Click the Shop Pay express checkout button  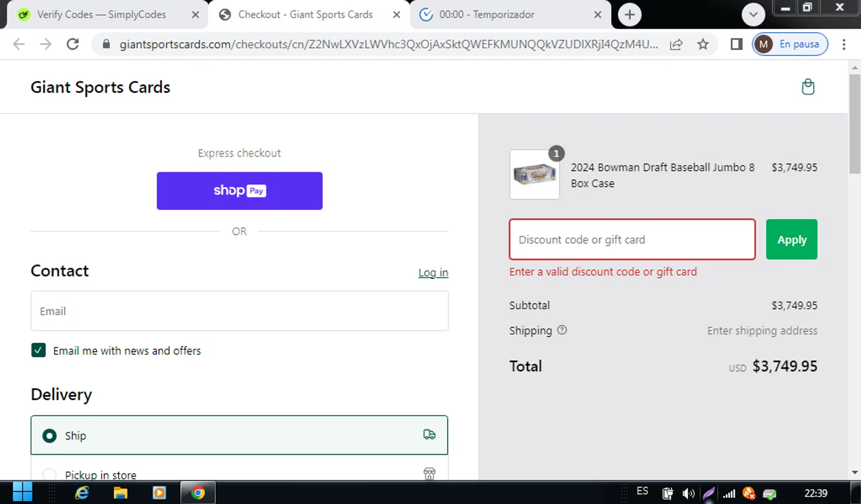coord(239,191)
